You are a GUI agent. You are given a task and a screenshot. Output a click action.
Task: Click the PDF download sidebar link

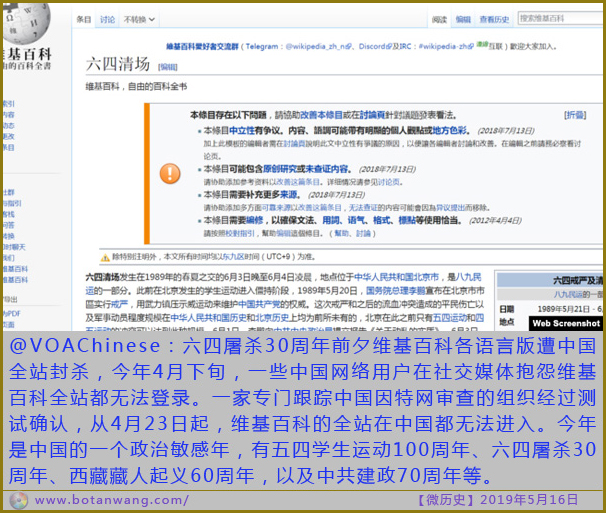[x=12, y=314]
